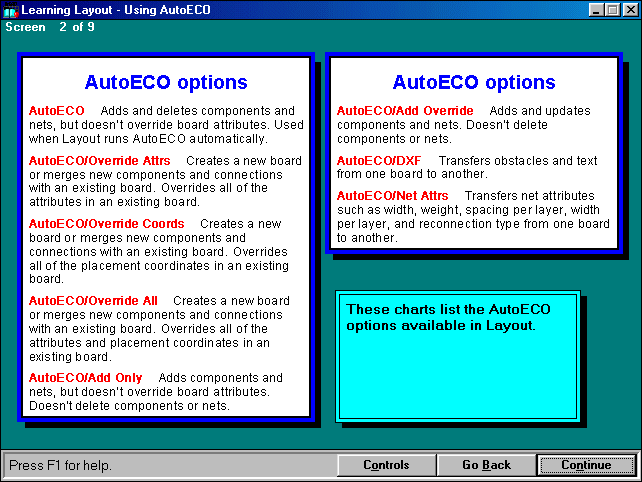Select the AutoECO/Net Attrs label

pyautogui.click(x=393, y=196)
